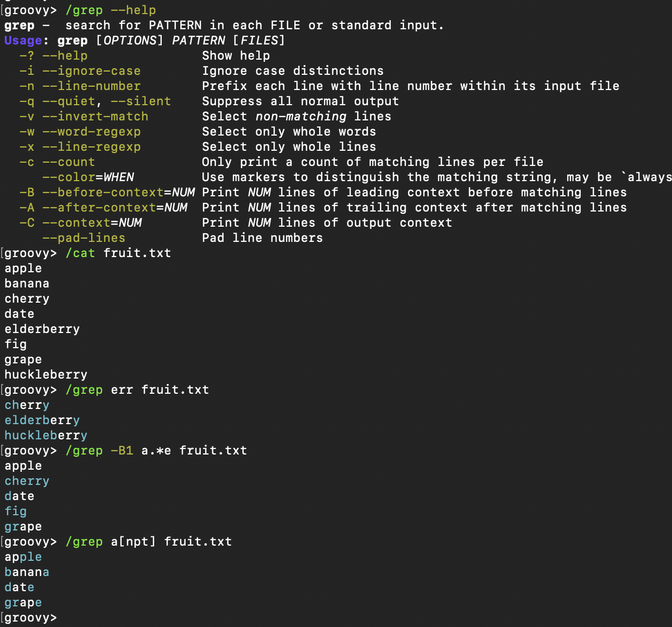Image resolution: width=672 pixels, height=627 pixels.
Task: Click the '/grep a[npt] fruit.txt' command
Action: coord(148,542)
